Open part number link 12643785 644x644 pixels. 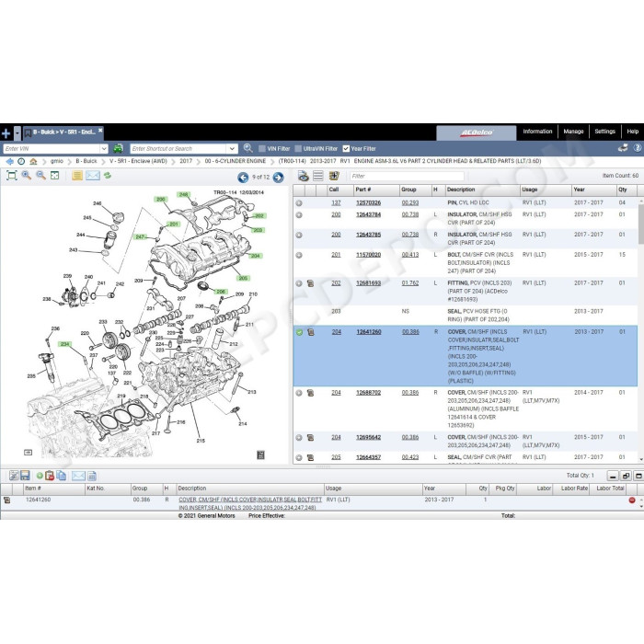click(368, 235)
